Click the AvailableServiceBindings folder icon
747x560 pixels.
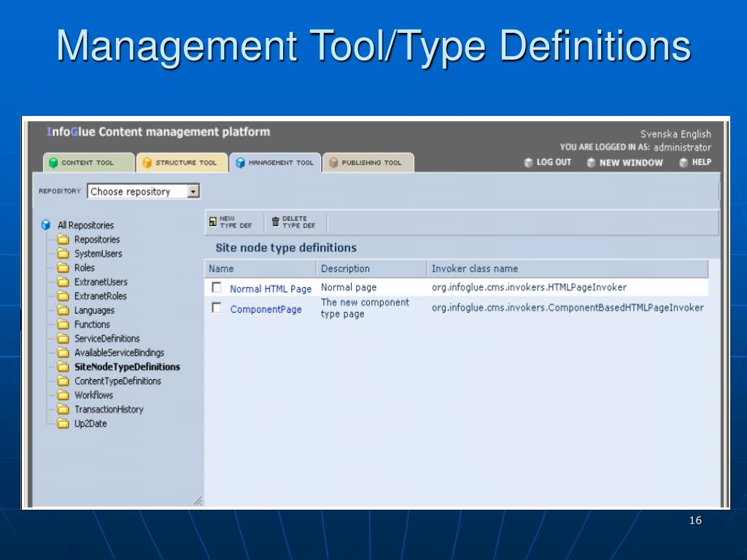pos(63,352)
